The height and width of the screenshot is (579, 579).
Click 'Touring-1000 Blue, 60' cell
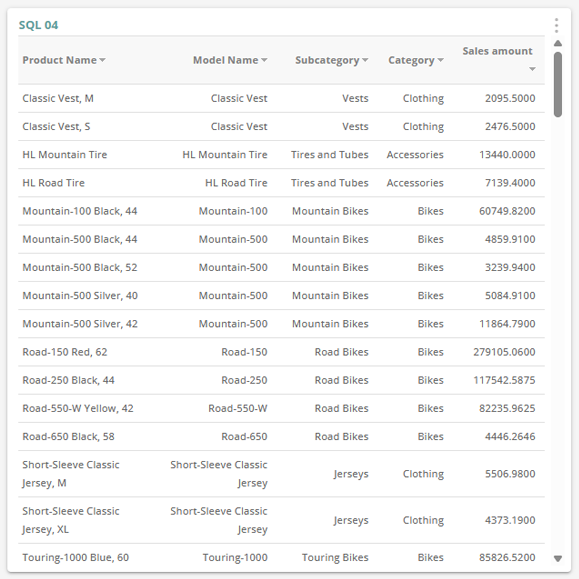[76, 558]
